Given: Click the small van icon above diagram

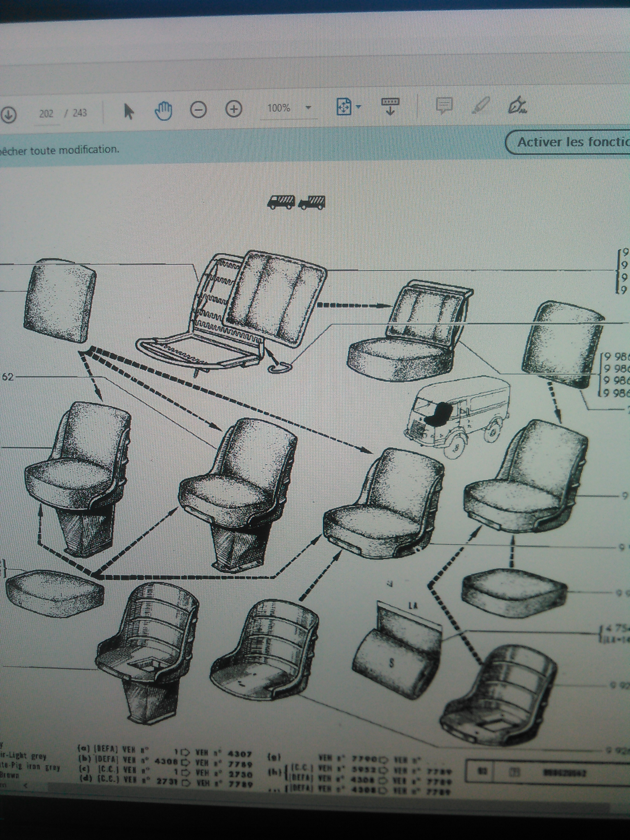Looking at the screenshot, I should [x=281, y=202].
